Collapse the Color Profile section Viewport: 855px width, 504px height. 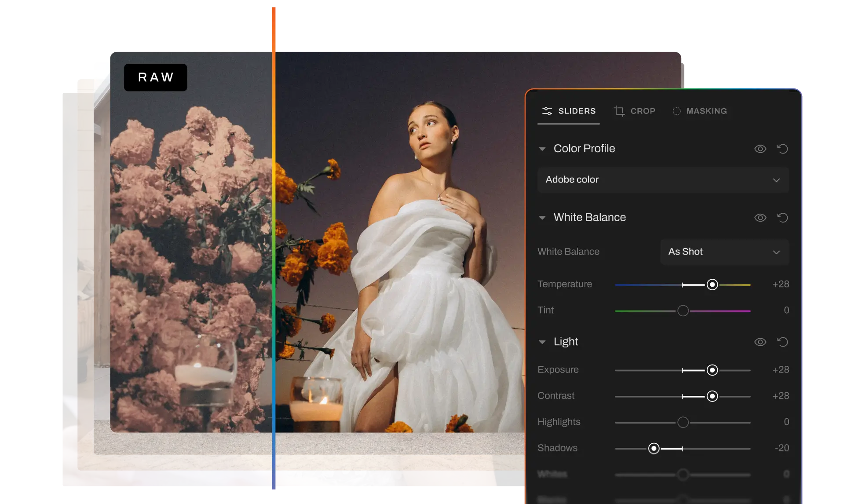[x=542, y=149]
